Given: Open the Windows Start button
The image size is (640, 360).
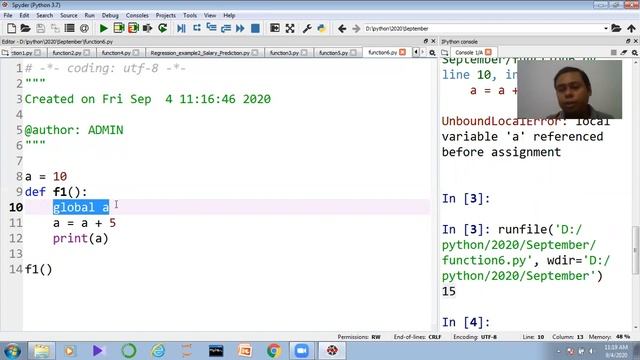Looking at the screenshot, I should click(12, 351).
